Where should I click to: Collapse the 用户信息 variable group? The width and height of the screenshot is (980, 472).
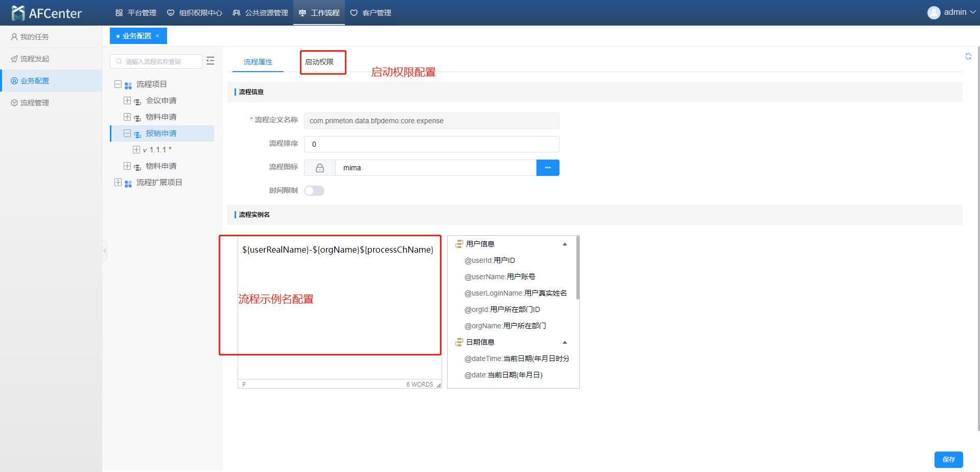[565, 244]
